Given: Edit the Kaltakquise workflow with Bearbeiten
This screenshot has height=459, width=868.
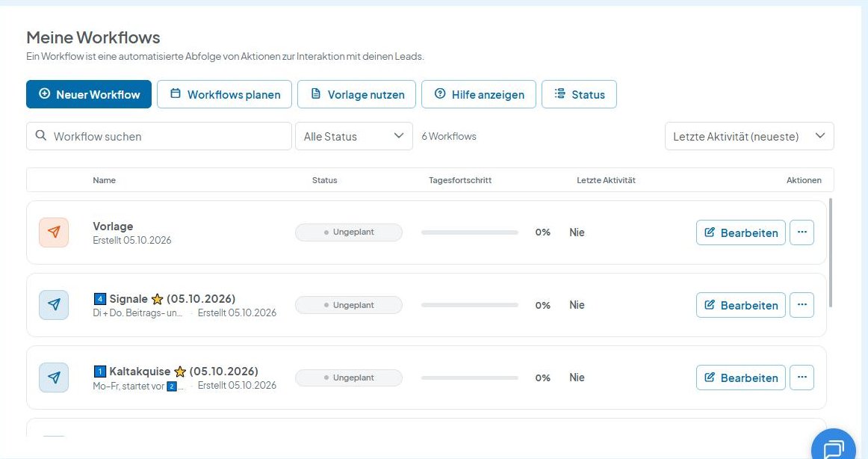Looking at the screenshot, I should [x=741, y=378].
